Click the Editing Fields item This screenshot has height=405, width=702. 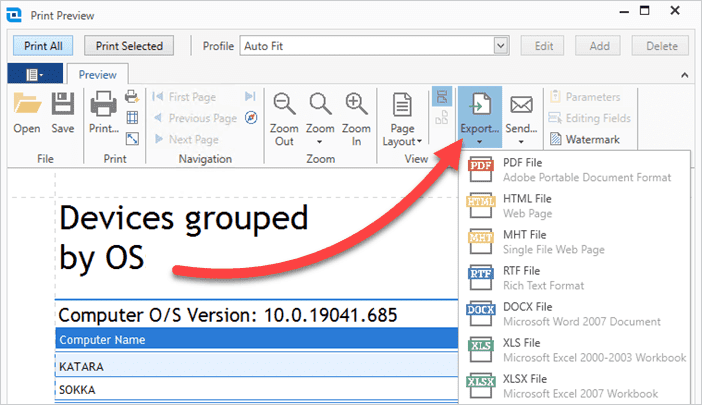(590, 118)
